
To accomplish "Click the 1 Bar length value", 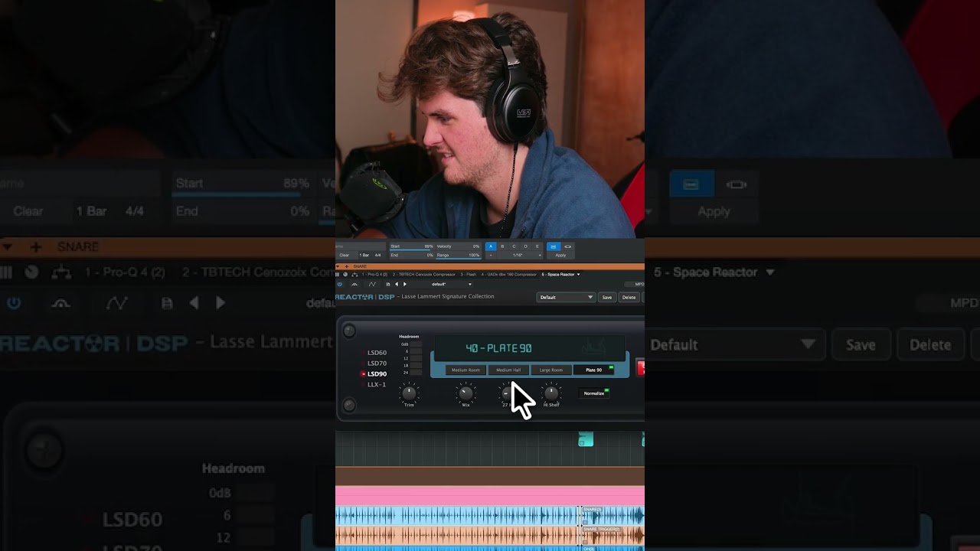I will pyautogui.click(x=364, y=255).
